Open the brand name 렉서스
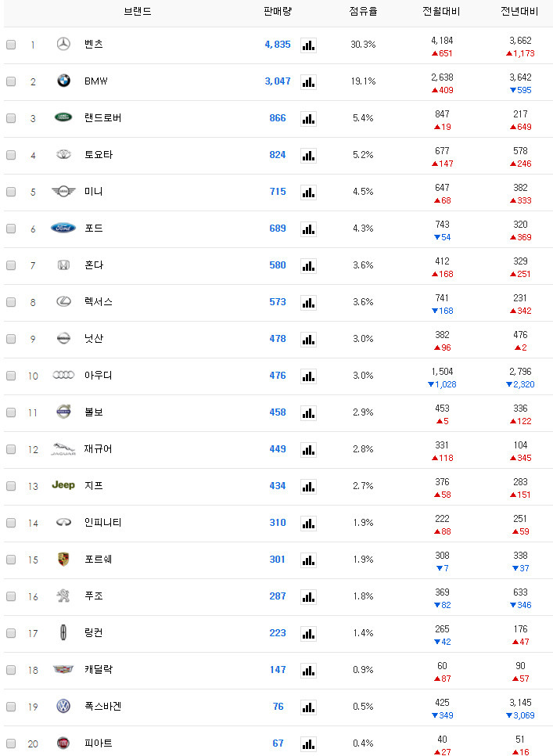The image size is (553, 756). click(x=99, y=302)
